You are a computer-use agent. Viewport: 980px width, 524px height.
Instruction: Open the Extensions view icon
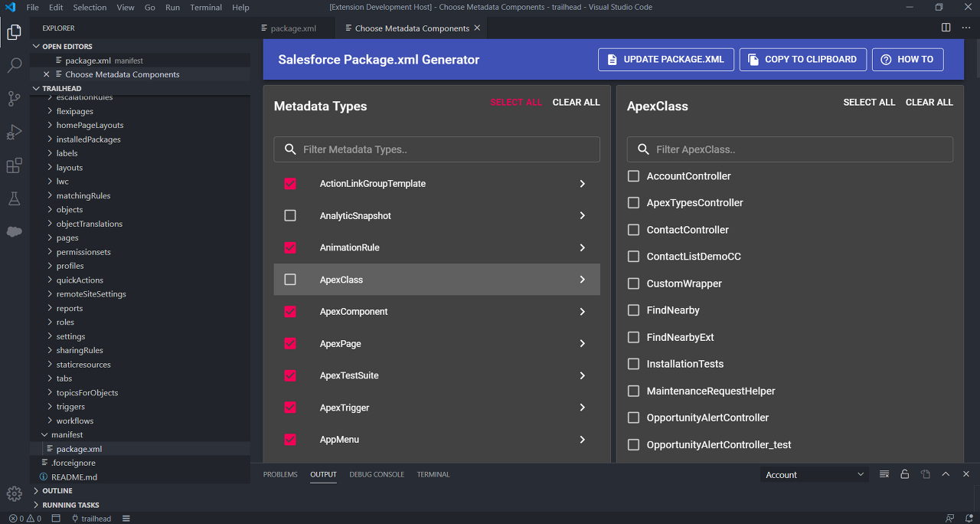coord(14,165)
